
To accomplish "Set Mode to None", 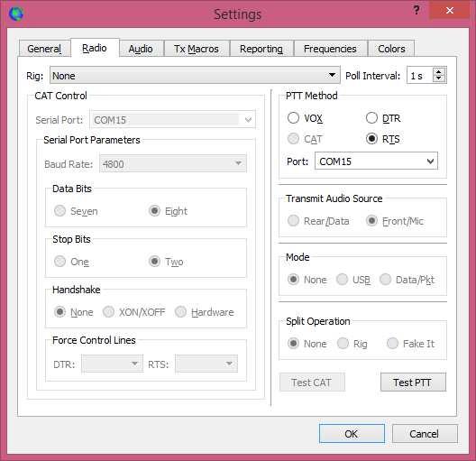I will point(307,280).
